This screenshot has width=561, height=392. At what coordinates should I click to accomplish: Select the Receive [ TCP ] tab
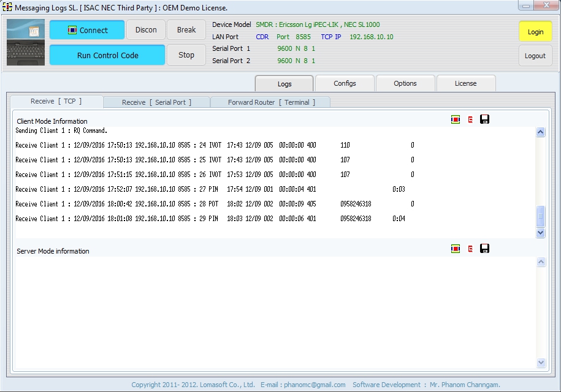[56, 102]
